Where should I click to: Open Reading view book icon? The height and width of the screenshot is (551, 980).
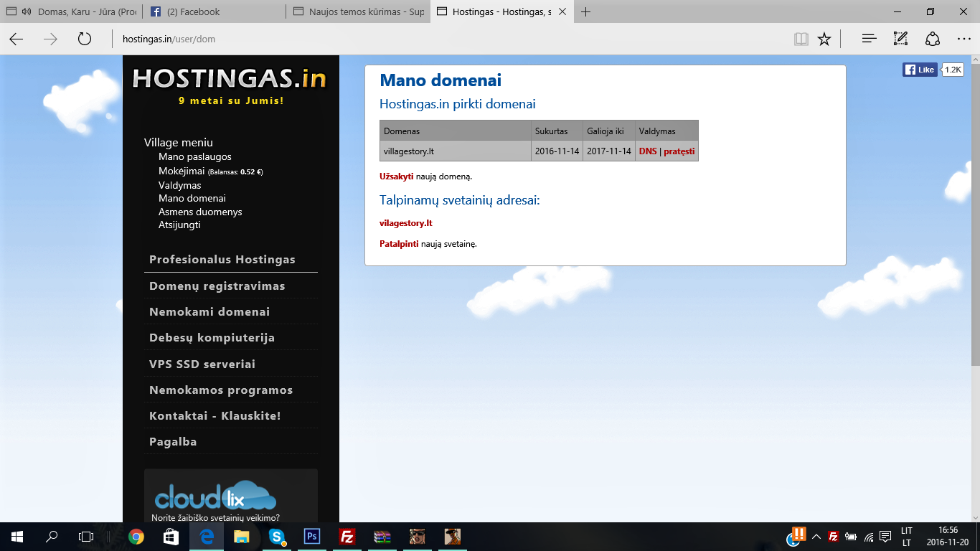[801, 39]
